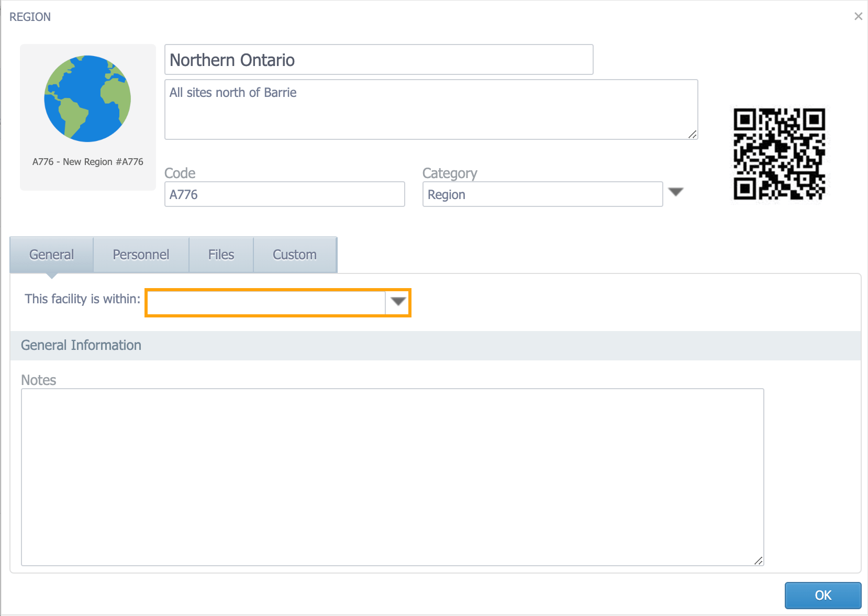Expand 'This facility is within' dropdown arrow

click(x=398, y=302)
